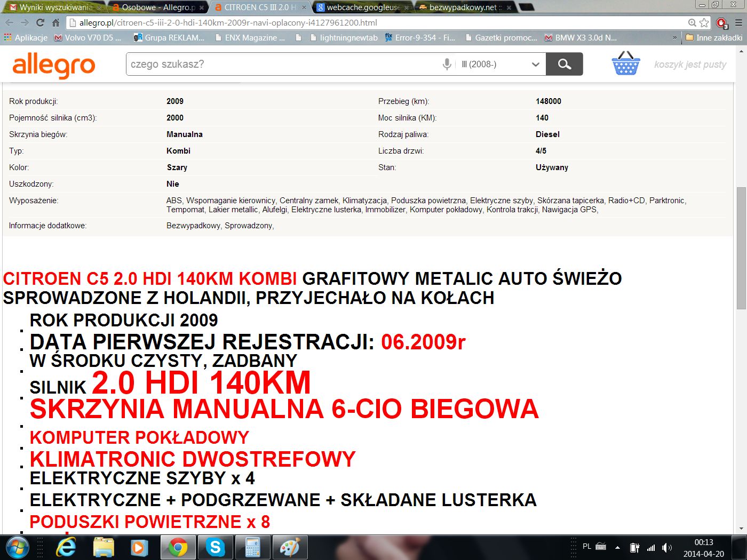Show more bookmarks with the chevron
This screenshot has width=747, height=560.
tap(674, 38)
